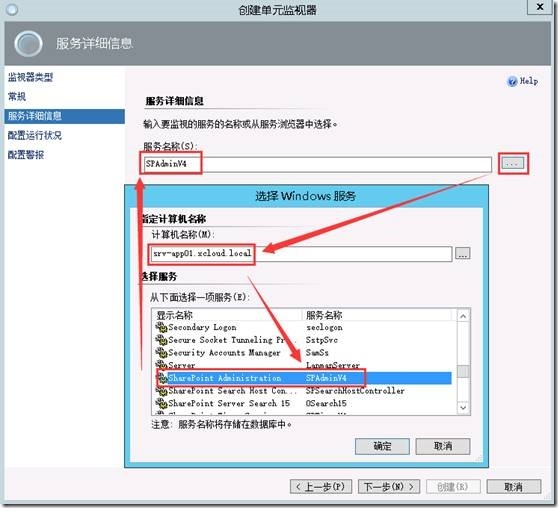Open the 监视器类型 wizard step

pyautogui.click(x=31, y=77)
